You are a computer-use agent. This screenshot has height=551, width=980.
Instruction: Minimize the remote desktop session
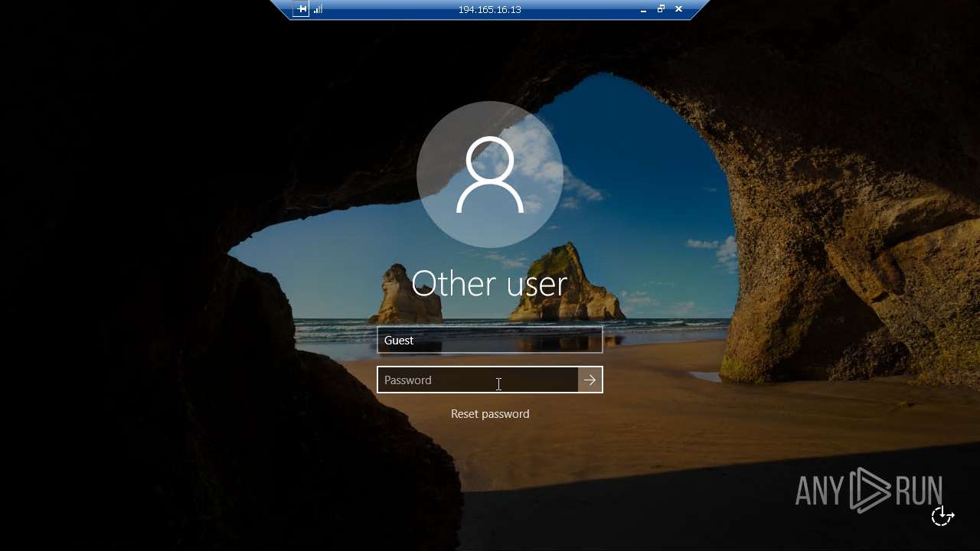point(643,9)
